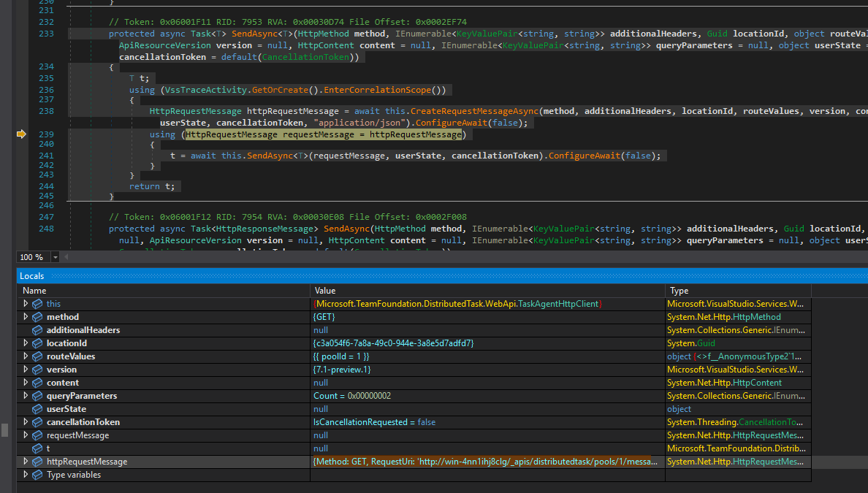Click the Value column header
The width and height of the screenshot is (868, 493).
point(325,291)
